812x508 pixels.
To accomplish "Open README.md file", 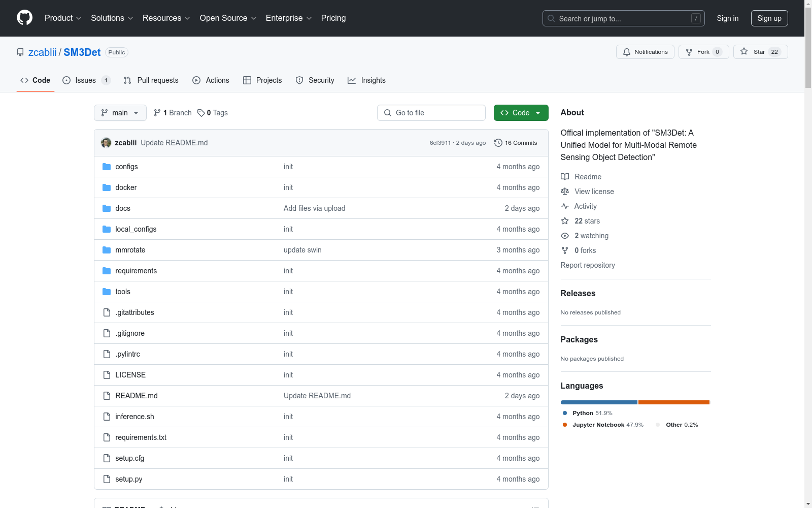I will [137, 396].
